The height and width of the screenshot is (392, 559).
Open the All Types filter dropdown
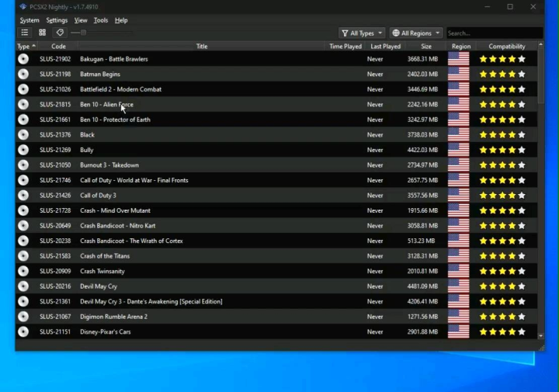[x=362, y=33]
